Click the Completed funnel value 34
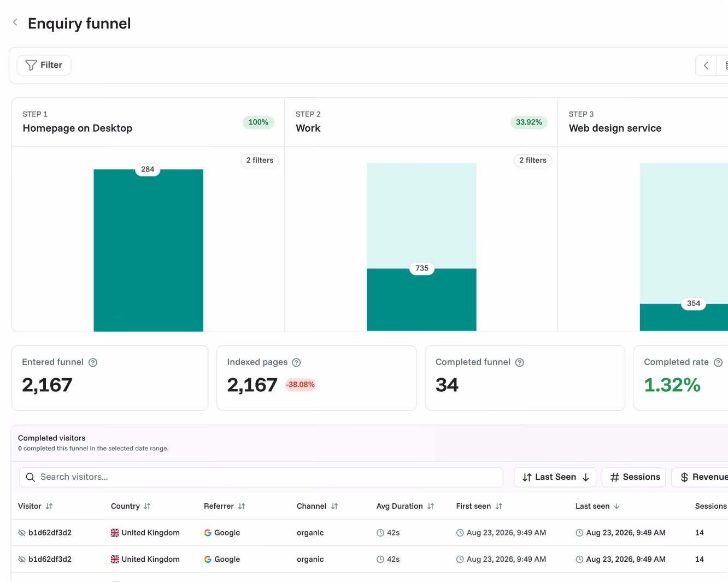This screenshot has width=728, height=582. point(447,385)
